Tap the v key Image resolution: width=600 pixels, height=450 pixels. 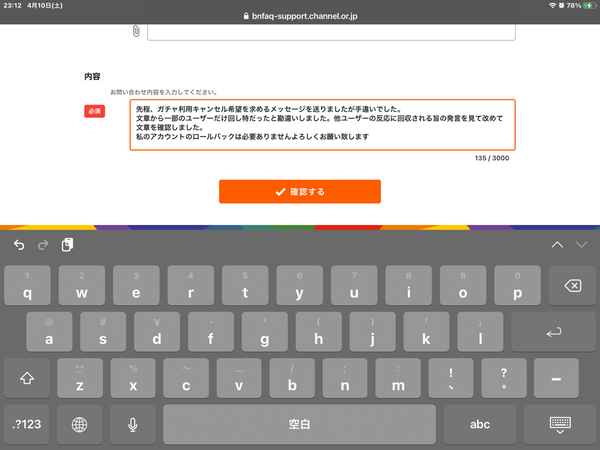(x=239, y=378)
